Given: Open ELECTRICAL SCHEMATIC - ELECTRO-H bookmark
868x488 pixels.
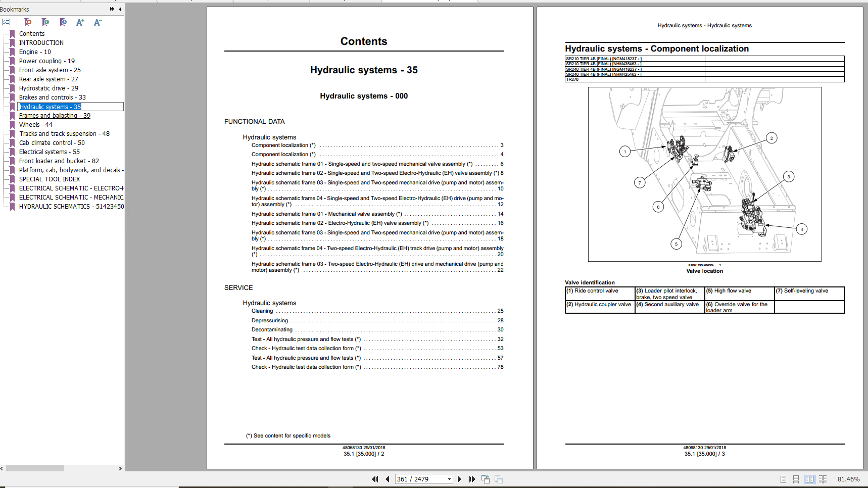Looking at the screenshot, I should [x=71, y=188].
